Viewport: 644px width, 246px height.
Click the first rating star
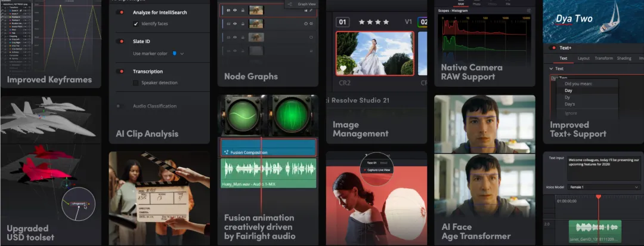[x=362, y=22]
